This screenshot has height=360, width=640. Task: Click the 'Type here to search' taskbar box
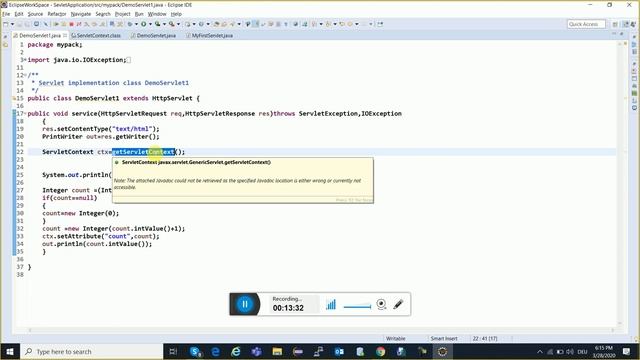click(x=92, y=351)
